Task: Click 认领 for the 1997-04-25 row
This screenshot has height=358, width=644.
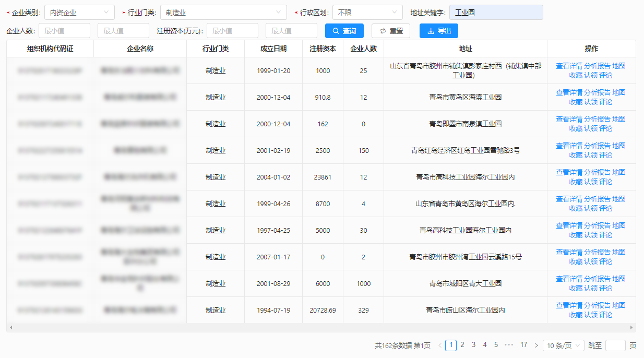Action: (x=590, y=235)
